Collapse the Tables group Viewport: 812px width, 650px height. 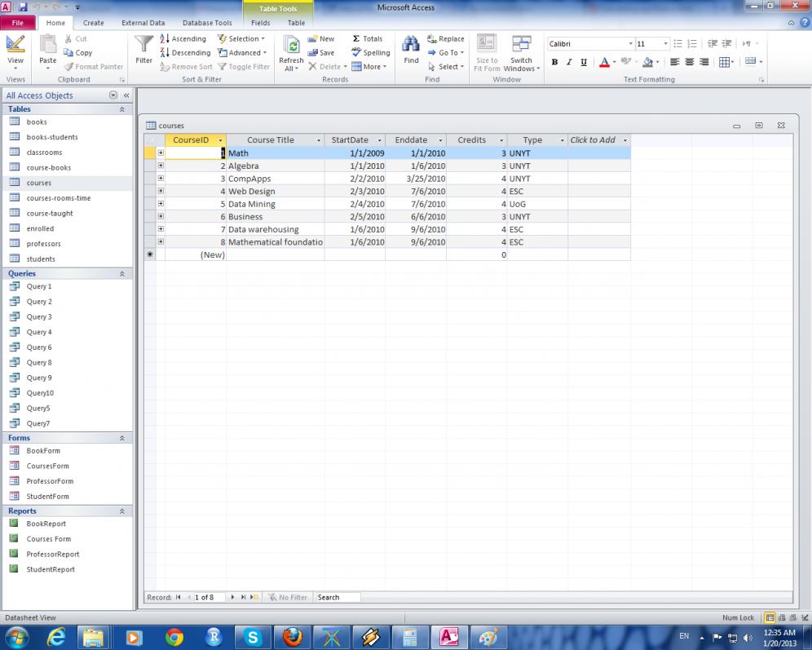(122, 109)
